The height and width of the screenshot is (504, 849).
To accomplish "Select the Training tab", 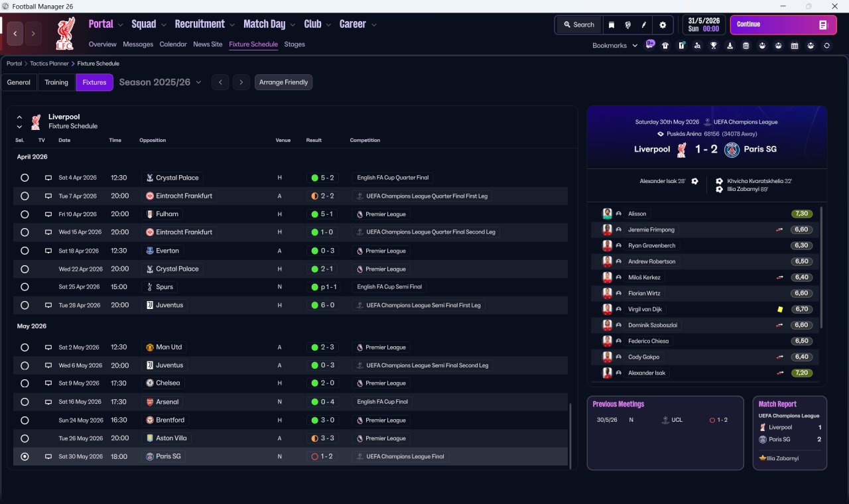I will [x=56, y=82].
